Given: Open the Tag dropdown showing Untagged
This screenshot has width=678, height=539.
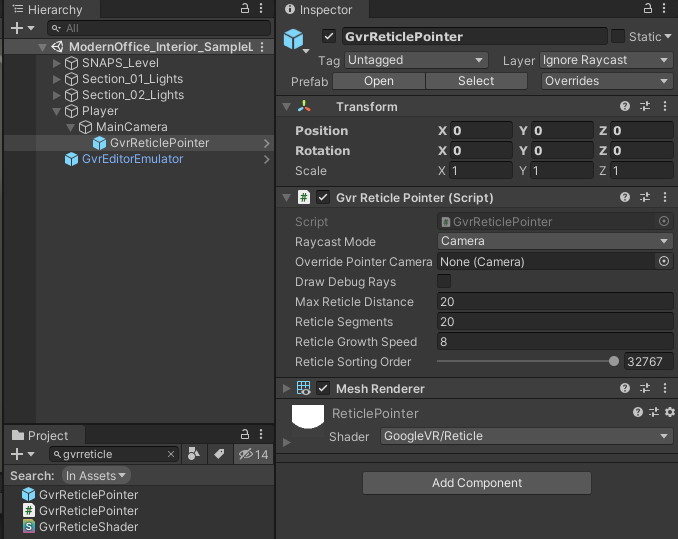Looking at the screenshot, I should [x=416, y=60].
